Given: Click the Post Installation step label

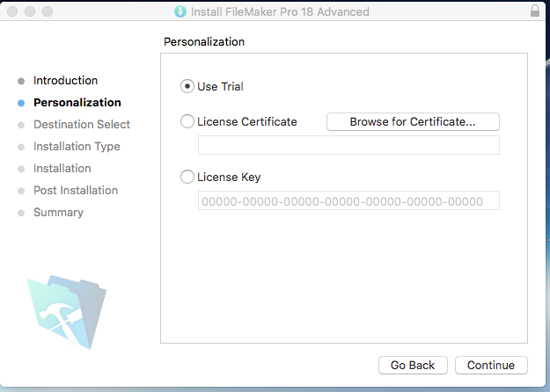Looking at the screenshot, I should (x=76, y=191).
